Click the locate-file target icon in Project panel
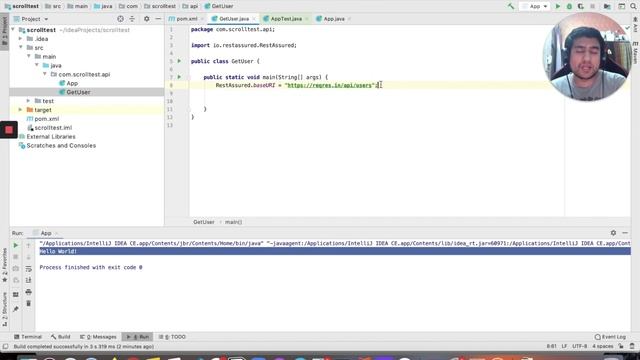 tap(120, 19)
